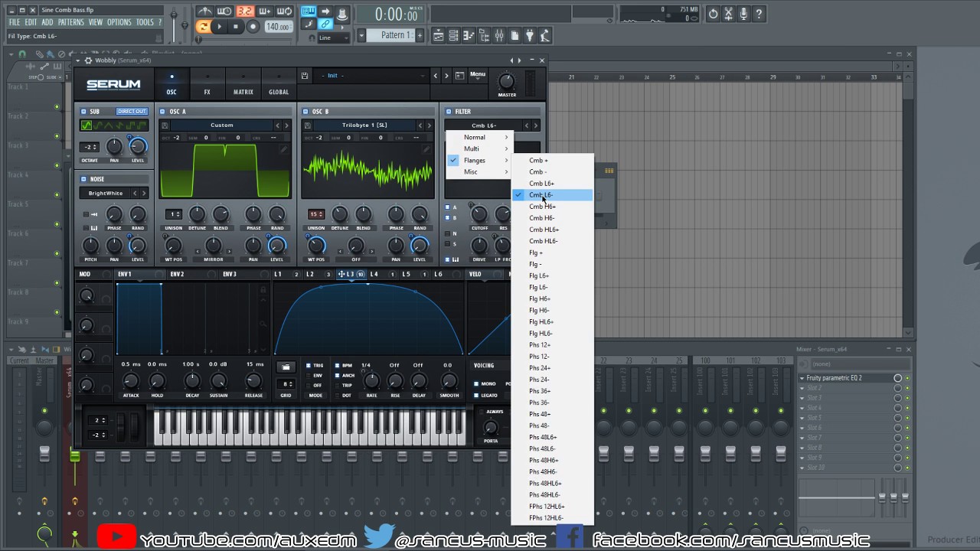Image resolution: width=980 pixels, height=551 pixels.
Task: Click the microphone recording icon at top right
Action: pyautogui.click(x=743, y=14)
